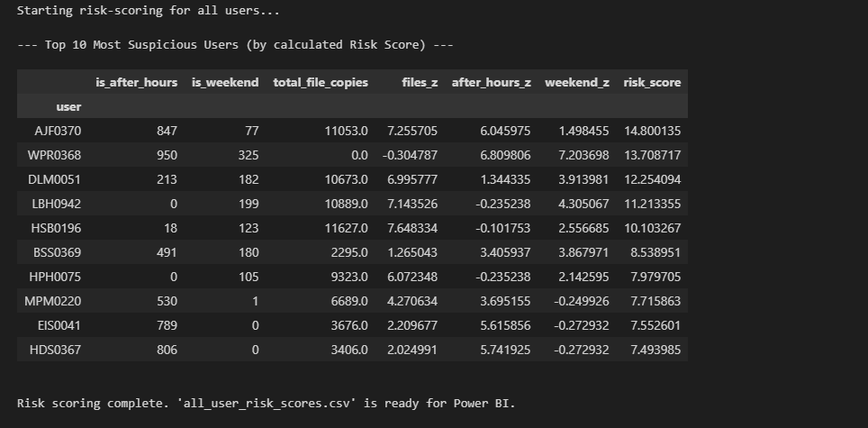Click user LBH0942 in the table
The width and height of the screenshot is (868, 428).
56,204
